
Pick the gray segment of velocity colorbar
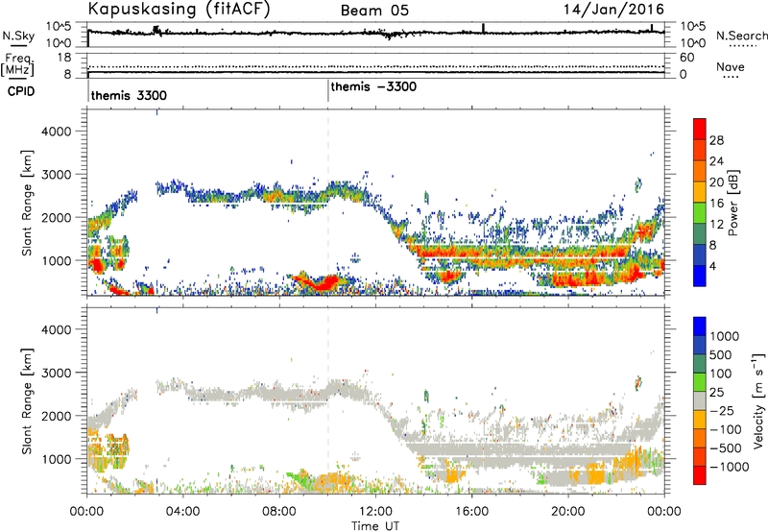tap(700, 400)
